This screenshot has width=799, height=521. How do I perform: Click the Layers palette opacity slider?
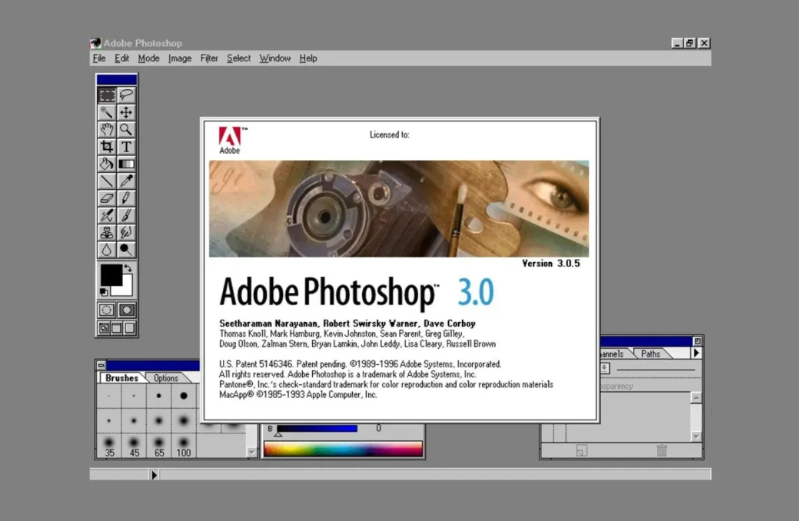tap(655, 369)
